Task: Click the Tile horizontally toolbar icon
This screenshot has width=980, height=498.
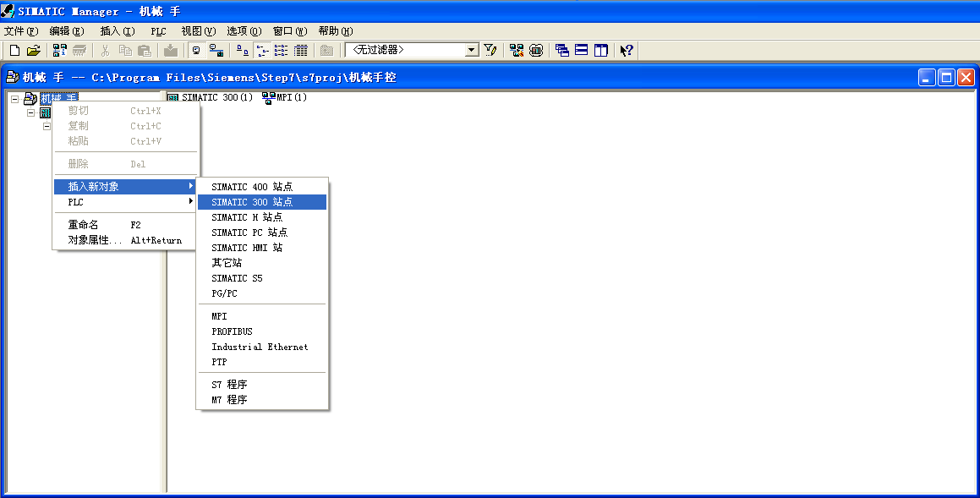Action: coord(581,51)
